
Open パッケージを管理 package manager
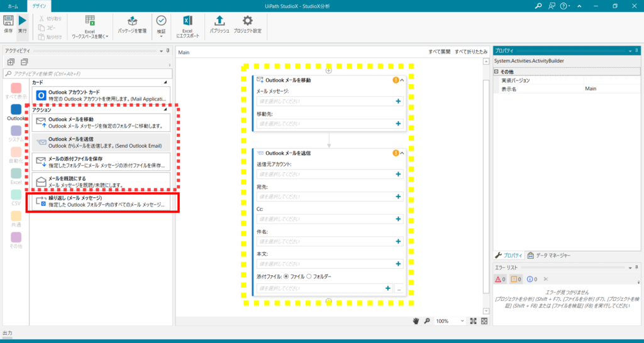pos(132,24)
